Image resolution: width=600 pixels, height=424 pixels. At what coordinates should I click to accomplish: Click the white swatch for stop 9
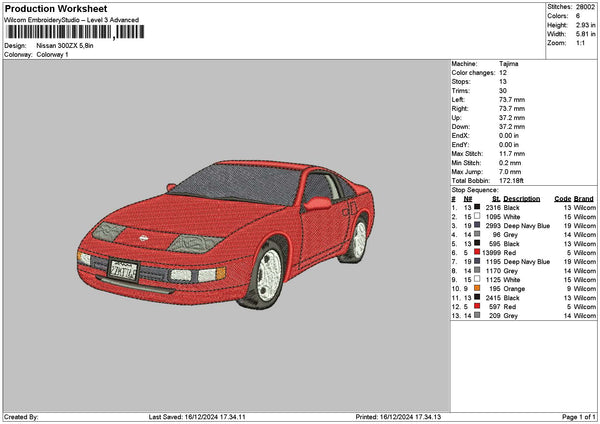tap(477, 279)
